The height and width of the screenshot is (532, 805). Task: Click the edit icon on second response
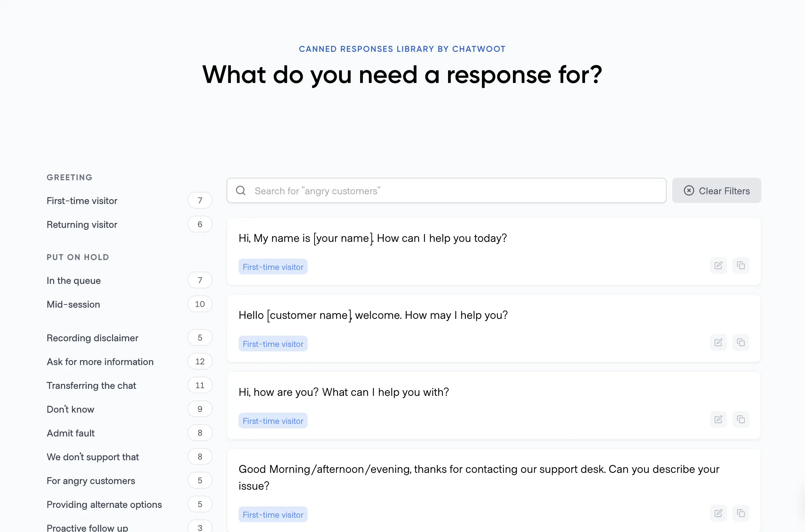pos(718,342)
